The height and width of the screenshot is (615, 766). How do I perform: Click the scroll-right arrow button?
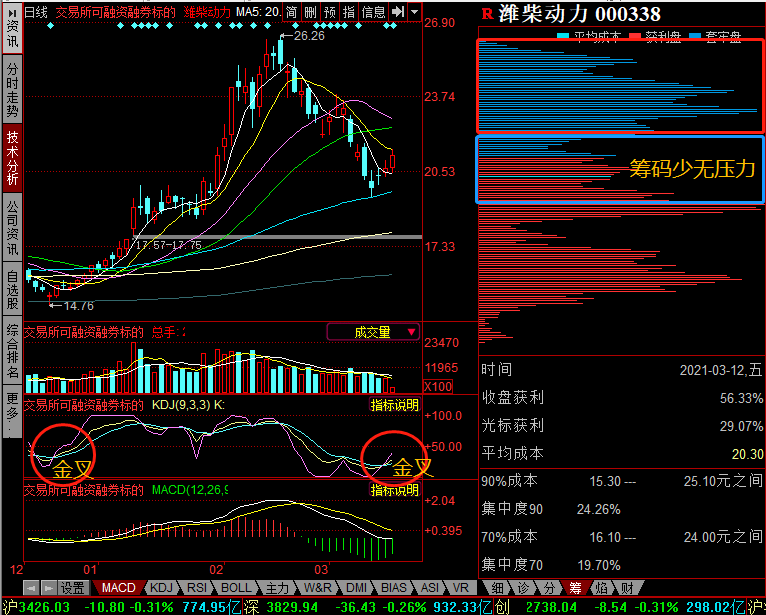[49, 588]
